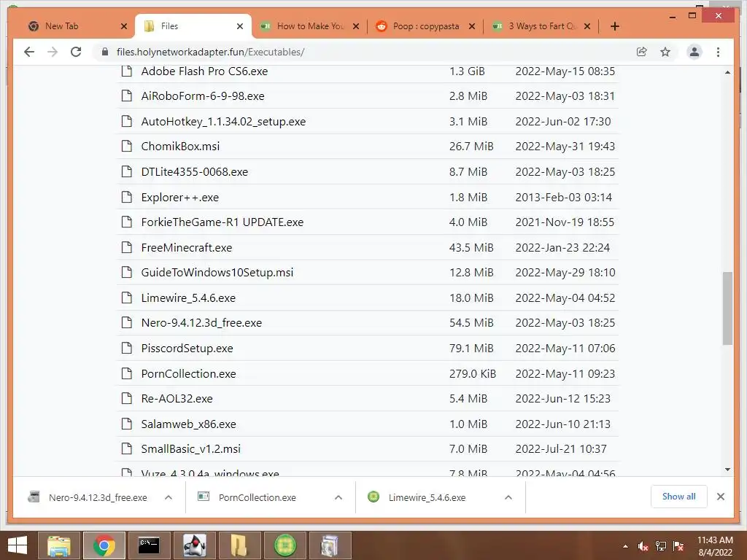This screenshot has height=560, width=747.
Task: Open the Windows Start menu
Action: coord(18,545)
